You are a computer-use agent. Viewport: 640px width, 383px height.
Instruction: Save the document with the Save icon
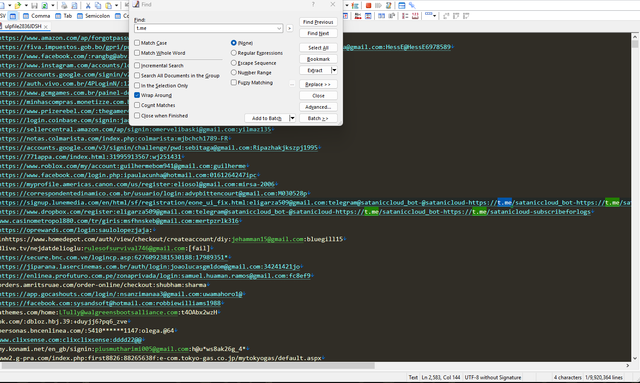pos(34,6)
